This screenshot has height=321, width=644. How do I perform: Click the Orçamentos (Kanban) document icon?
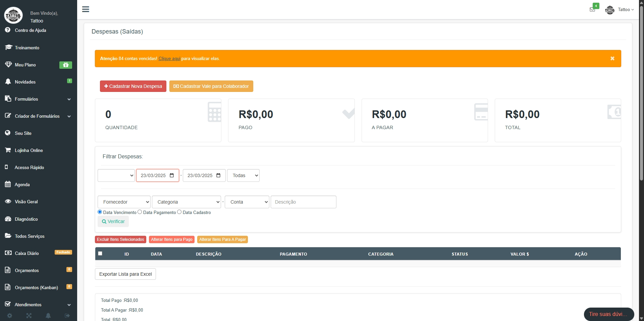(8, 287)
